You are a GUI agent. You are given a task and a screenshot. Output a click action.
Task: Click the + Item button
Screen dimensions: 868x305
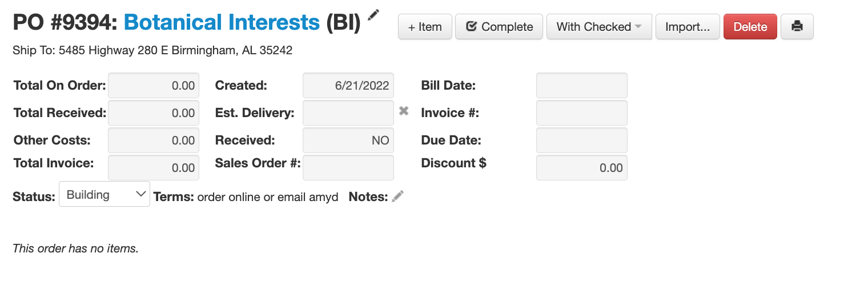[425, 27]
